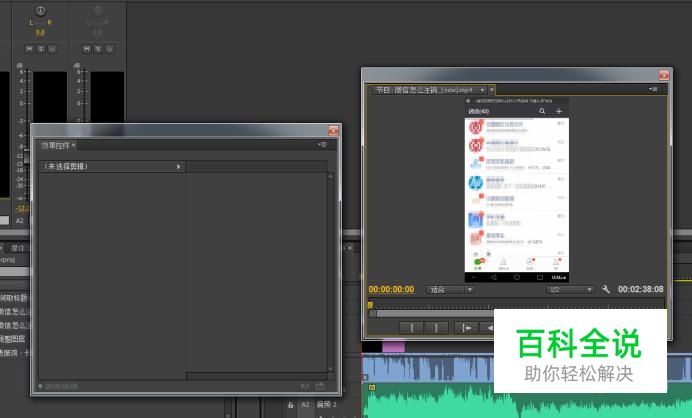
Task: Click the Mark Out button
Action: pyautogui.click(x=436, y=328)
